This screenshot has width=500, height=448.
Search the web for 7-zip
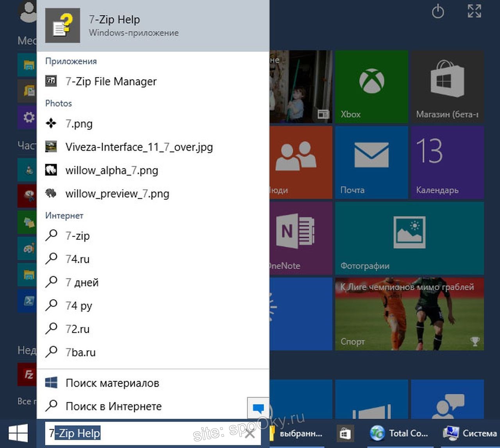pos(153,236)
